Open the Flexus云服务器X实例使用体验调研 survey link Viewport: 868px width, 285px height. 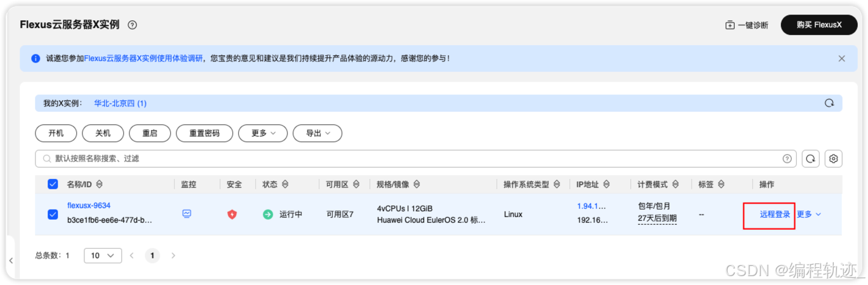144,58
